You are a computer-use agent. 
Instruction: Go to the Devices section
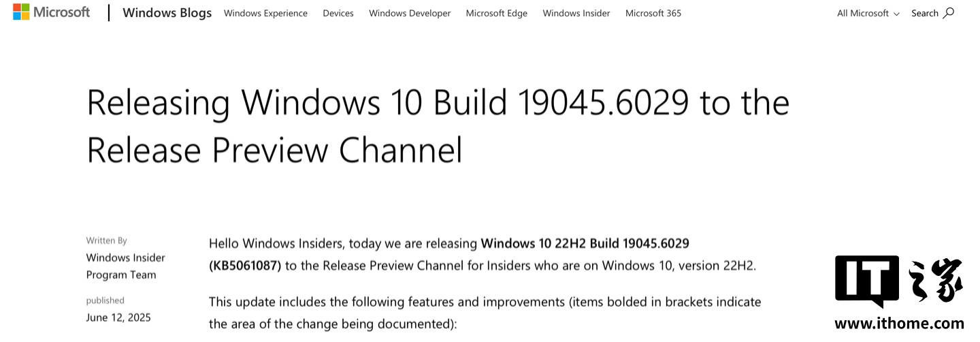coord(338,13)
